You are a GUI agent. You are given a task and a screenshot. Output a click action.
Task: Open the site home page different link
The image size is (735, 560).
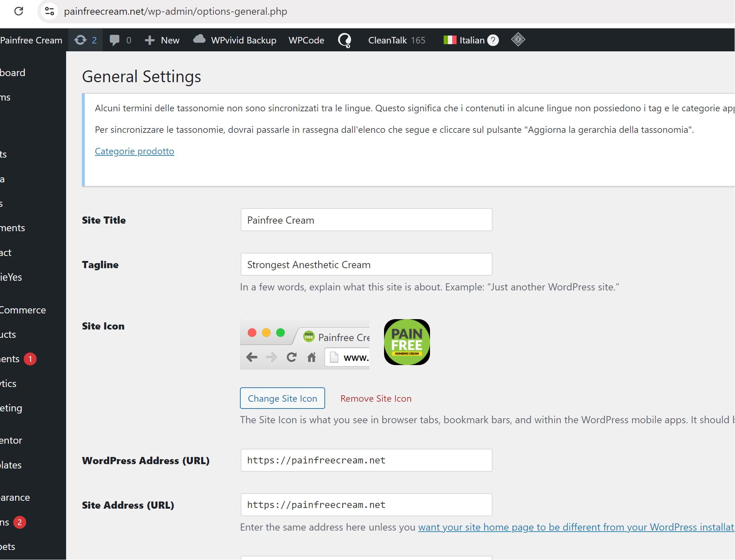click(576, 527)
